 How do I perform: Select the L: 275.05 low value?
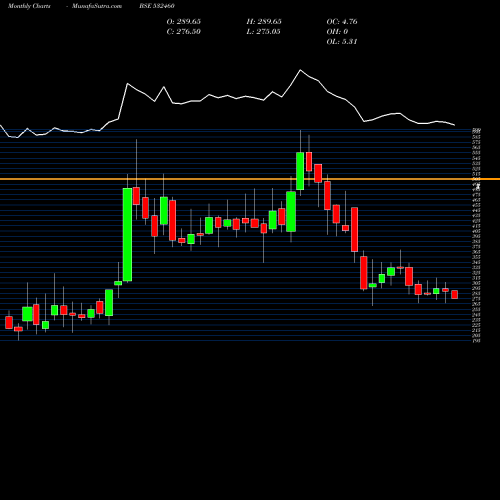(x=263, y=32)
